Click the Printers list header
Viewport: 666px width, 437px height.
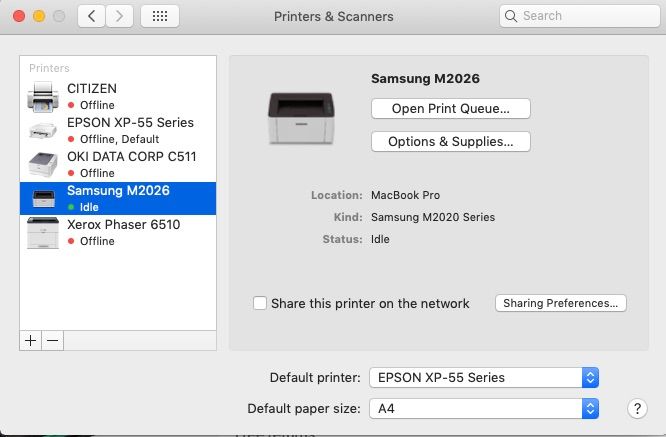coord(49,68)
